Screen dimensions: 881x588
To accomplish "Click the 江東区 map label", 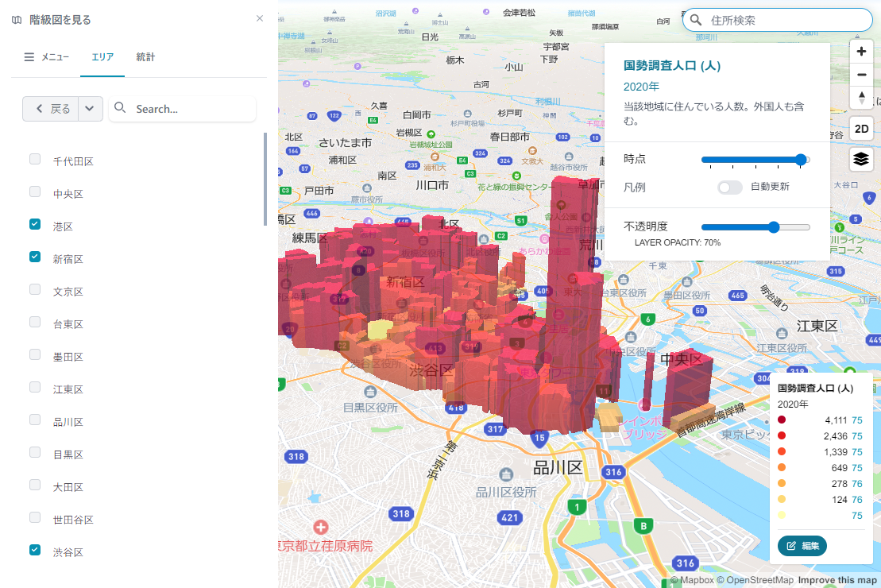I will point(817,326).
